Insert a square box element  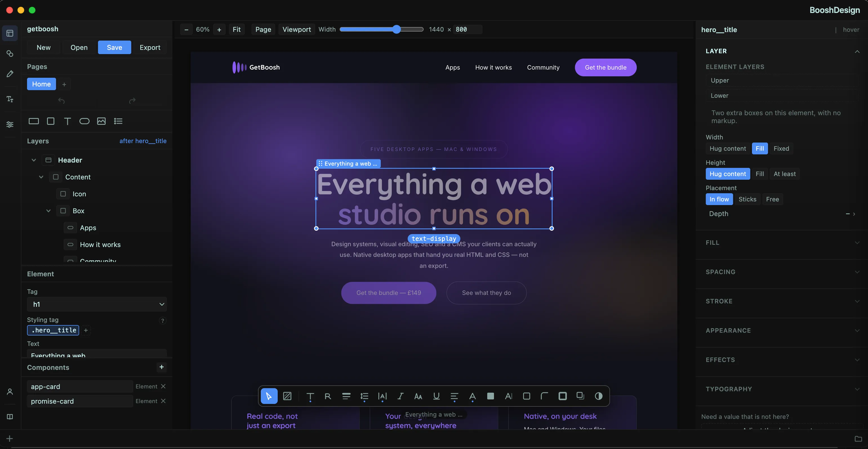[50, 121]
